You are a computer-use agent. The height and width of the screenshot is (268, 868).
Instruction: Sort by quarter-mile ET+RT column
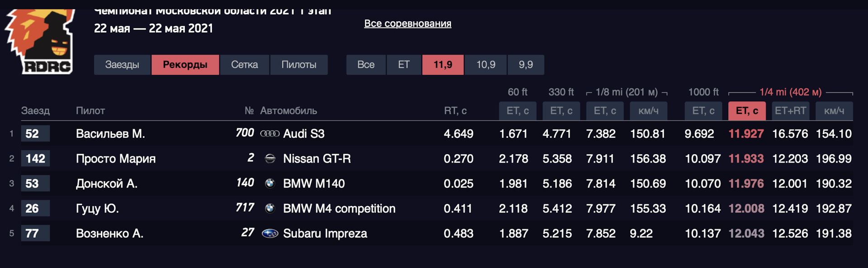click(790, 111)
